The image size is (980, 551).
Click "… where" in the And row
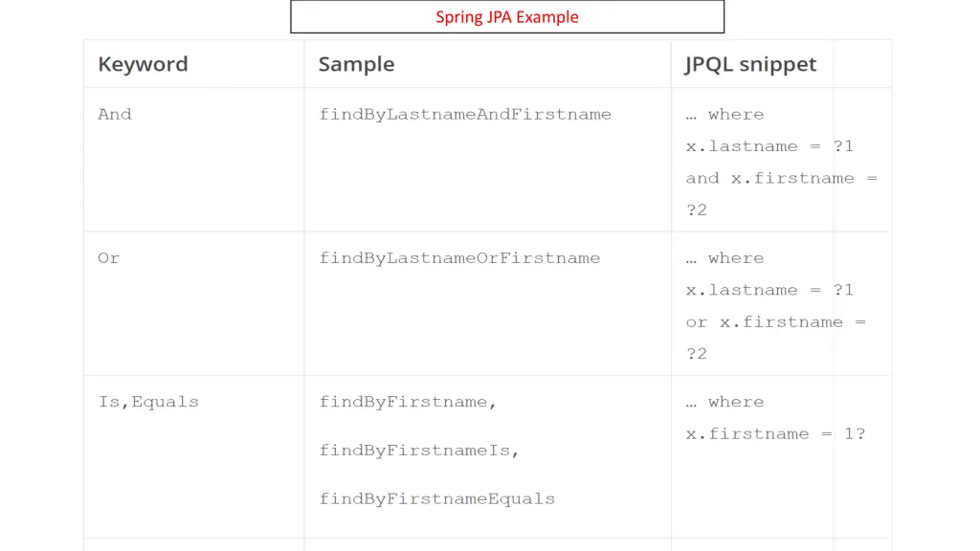724,115
